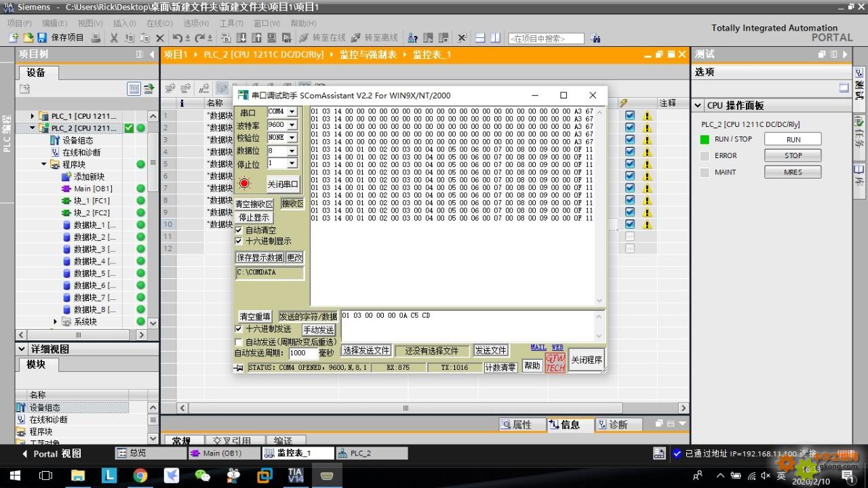
Task: Click the paste icon in the toolbar
Action: tap(145, 38)
